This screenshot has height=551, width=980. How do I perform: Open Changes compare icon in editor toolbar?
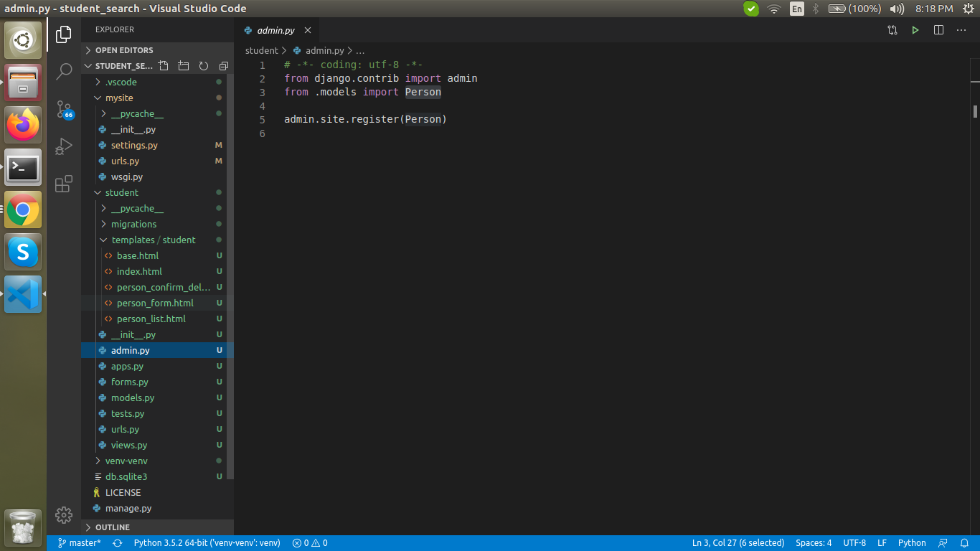892,30
